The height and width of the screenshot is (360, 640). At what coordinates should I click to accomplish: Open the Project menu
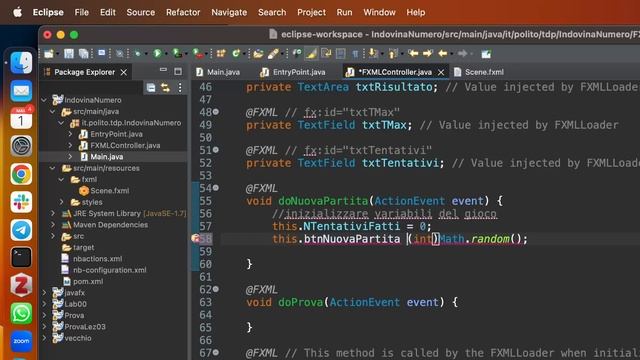311,12
